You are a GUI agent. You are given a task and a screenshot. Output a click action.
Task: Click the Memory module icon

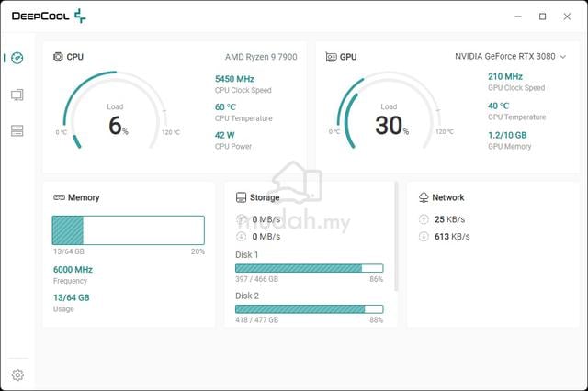tap(59, 197)
